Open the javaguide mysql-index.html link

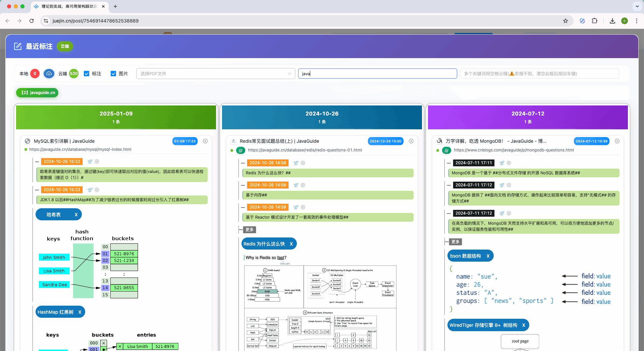click(80, 149)
